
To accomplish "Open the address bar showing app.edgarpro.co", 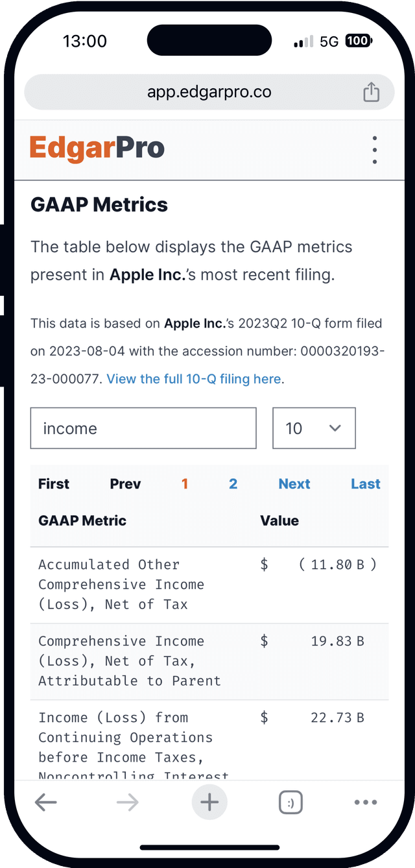I will (x=209, y=91).
